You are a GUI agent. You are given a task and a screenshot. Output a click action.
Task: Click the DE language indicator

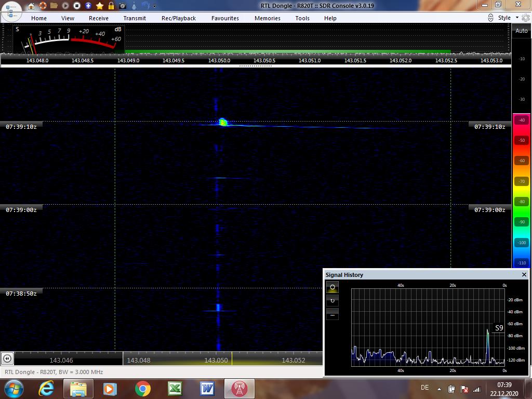click(x=424, y=388)
